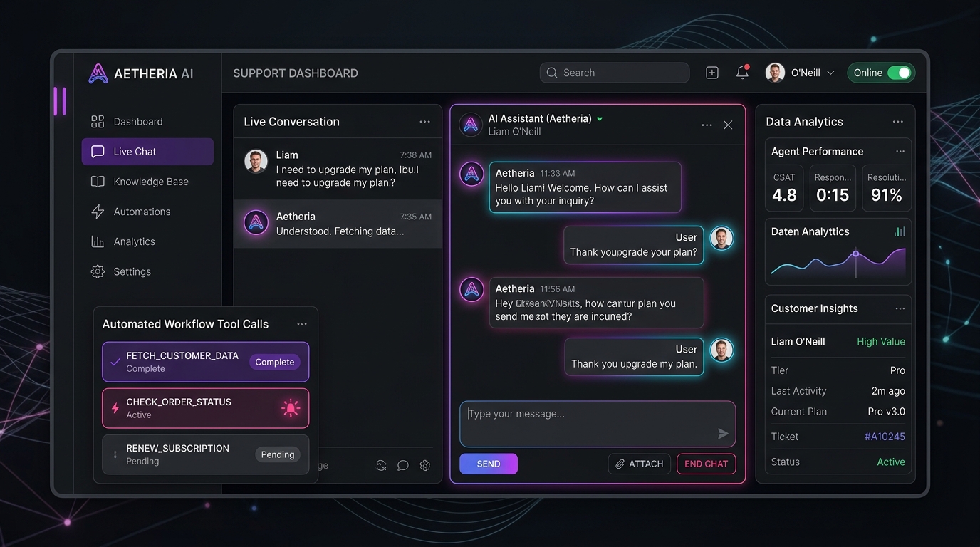Click the END CHAT button
This screenshot has height=547, width=980.
point(707,464)
